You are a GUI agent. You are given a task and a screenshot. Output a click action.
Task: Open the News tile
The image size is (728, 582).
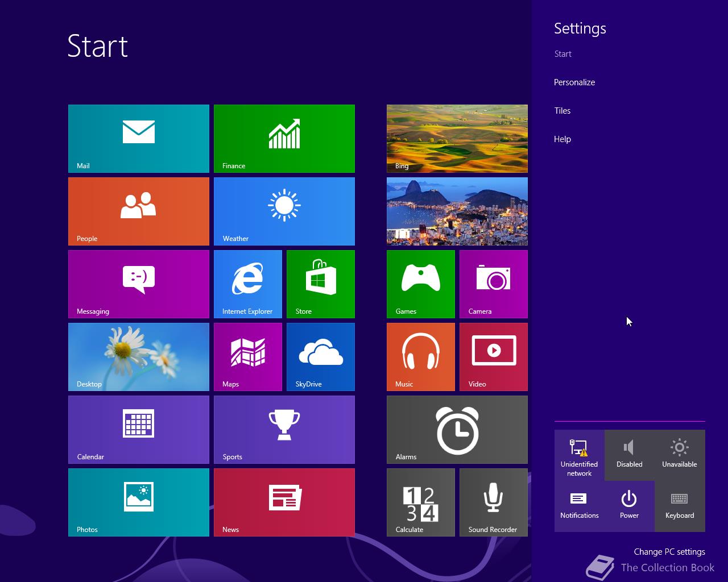tap(284, 502)
